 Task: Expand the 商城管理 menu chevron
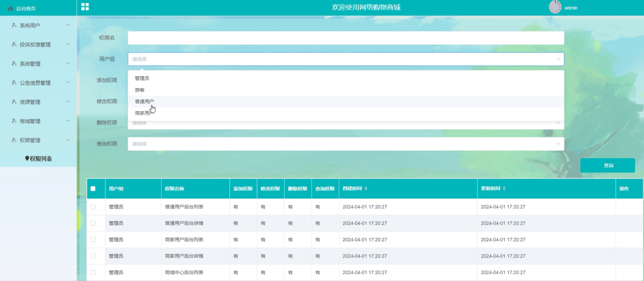pos(67,121)
